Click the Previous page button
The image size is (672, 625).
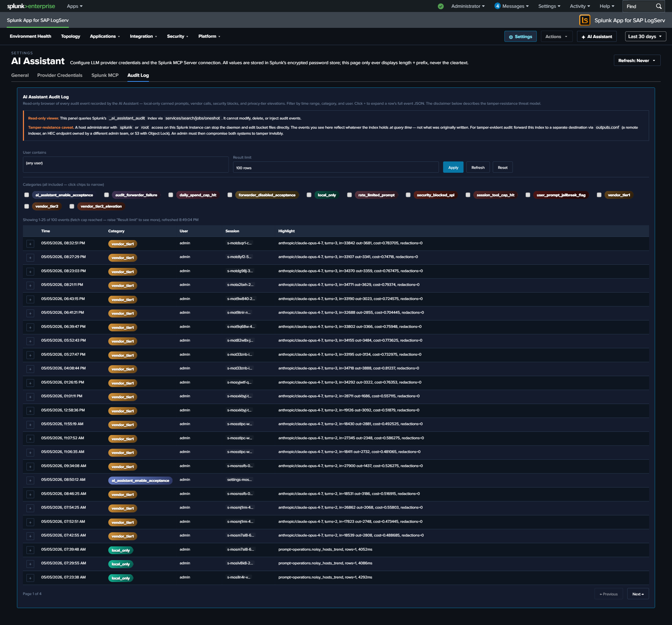609,594
